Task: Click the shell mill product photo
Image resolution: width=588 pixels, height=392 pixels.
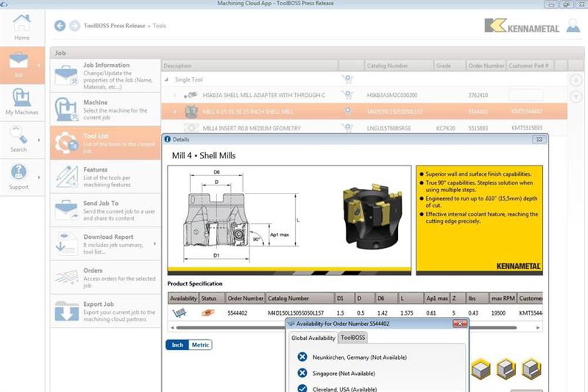Action: [x=372, y=216]
